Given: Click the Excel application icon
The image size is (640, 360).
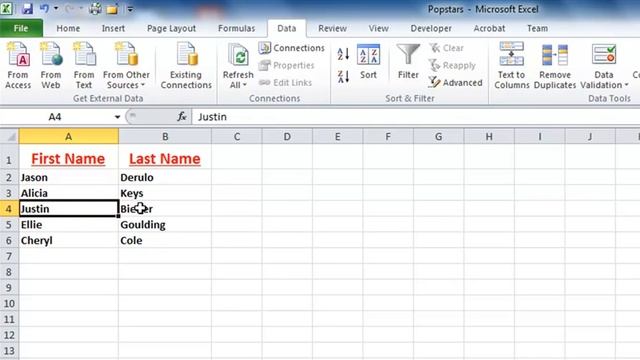Looking at the screenshot, I should pos(7,8).
